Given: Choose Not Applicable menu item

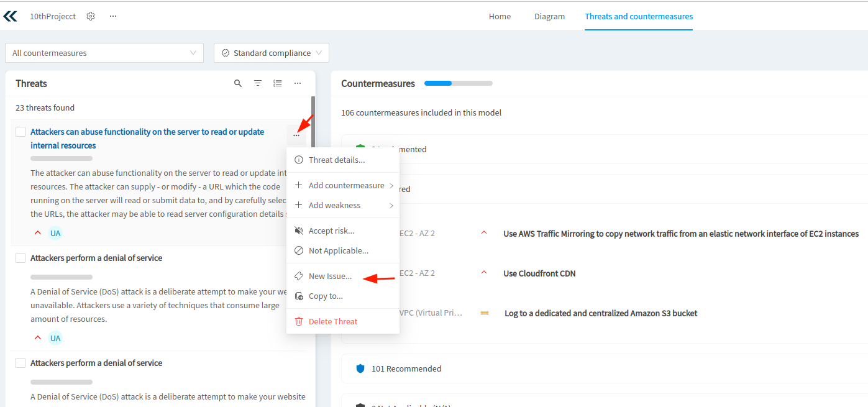Looking at the screenshot, I should point(343,250).
